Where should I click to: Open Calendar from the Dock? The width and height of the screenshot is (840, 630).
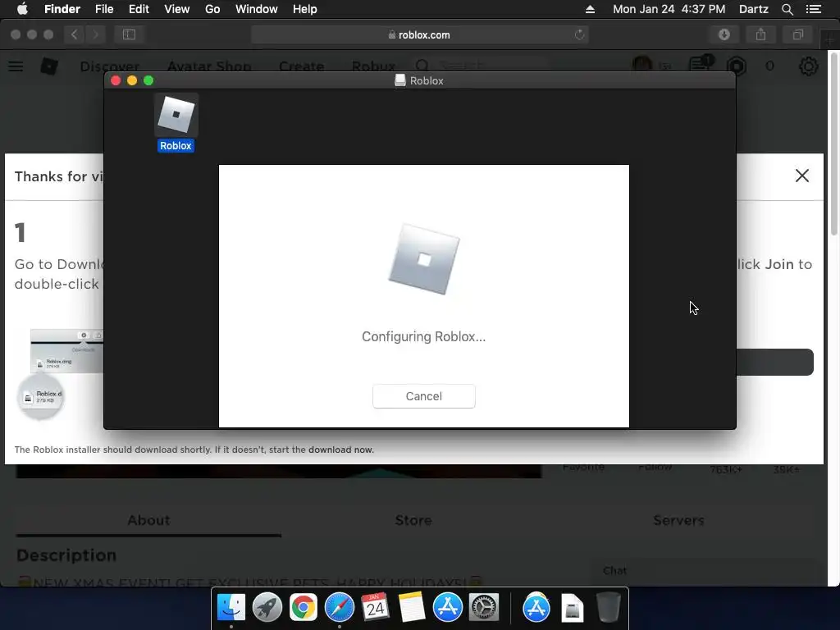click(375, 608)
